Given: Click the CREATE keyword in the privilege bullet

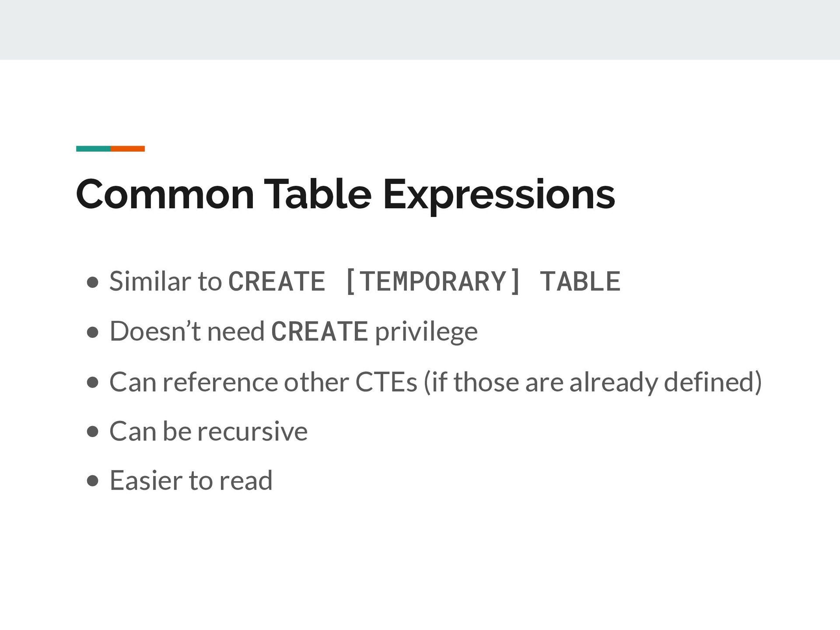Looking at the screenshot, I should click(x=319, y=331).
